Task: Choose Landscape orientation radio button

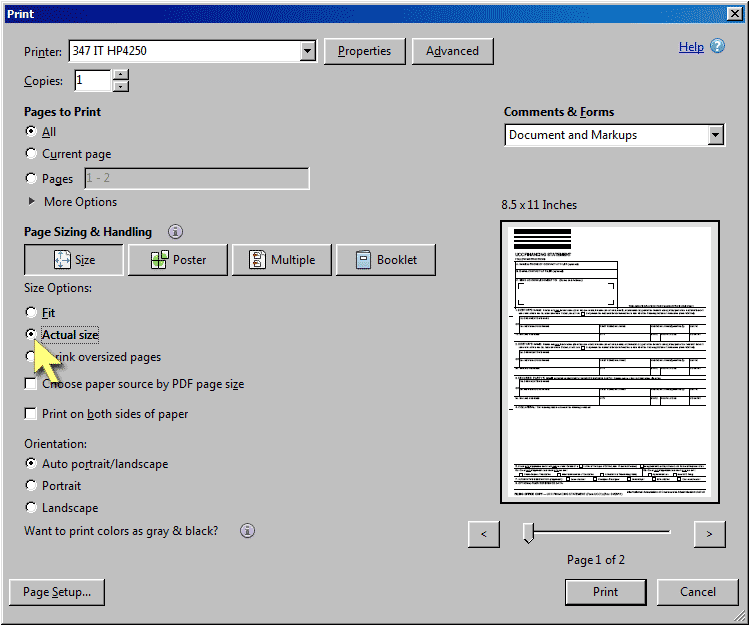Action: click(31, 508)
